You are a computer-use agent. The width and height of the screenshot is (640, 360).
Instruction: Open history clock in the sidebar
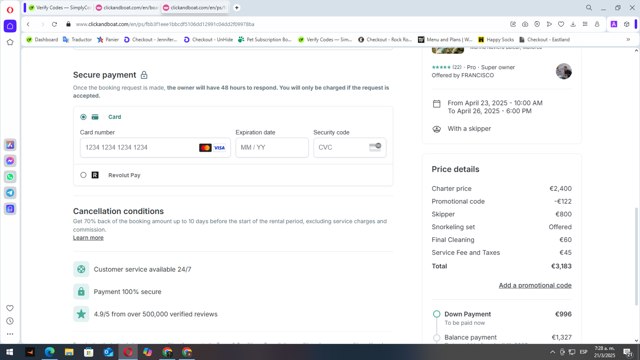click(10, 321)
